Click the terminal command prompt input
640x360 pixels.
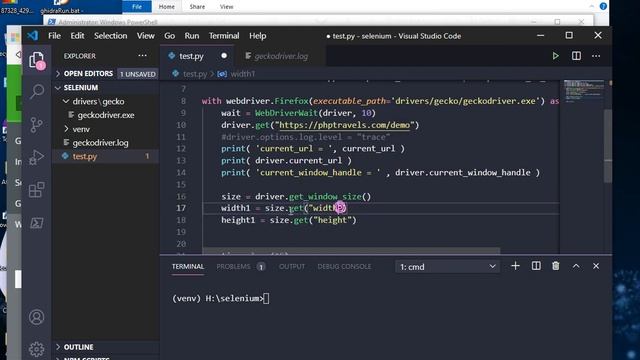(266, 299)
